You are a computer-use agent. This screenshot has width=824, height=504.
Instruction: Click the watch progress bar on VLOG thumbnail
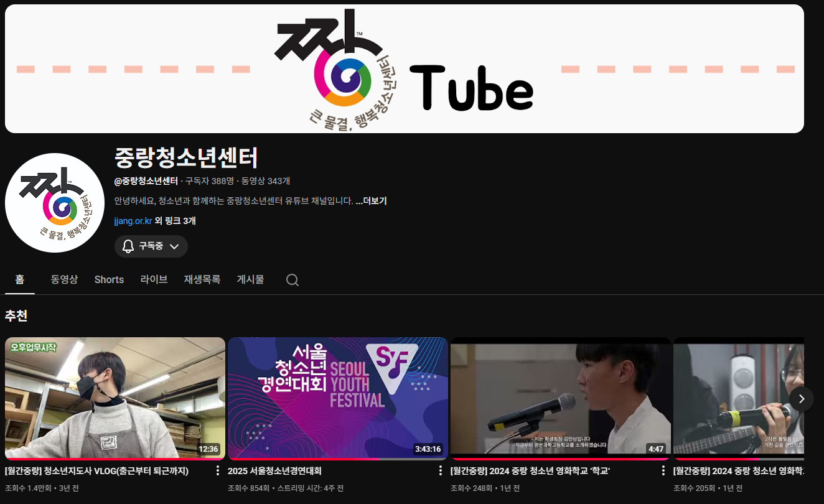[x=115, y=459]
